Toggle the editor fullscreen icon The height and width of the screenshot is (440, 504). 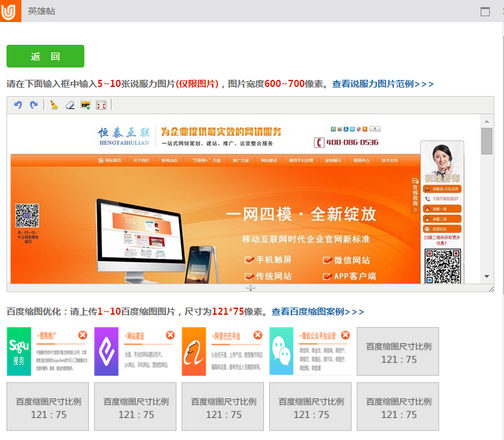point(101,104)
